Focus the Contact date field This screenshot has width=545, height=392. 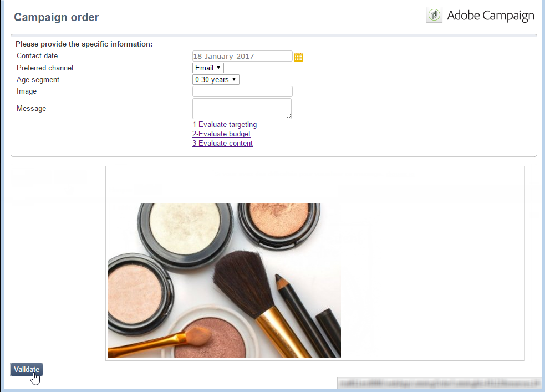[242, 57]
